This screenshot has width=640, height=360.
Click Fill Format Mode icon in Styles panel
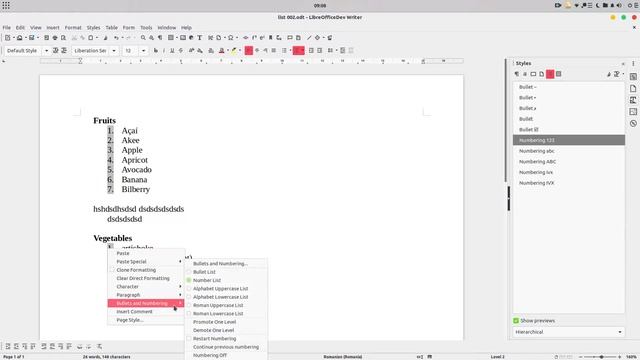coord(609,74)
